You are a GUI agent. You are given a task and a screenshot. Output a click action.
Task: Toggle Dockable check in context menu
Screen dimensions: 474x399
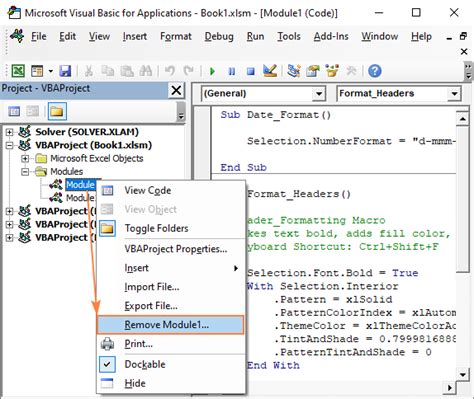click(171, 364)
